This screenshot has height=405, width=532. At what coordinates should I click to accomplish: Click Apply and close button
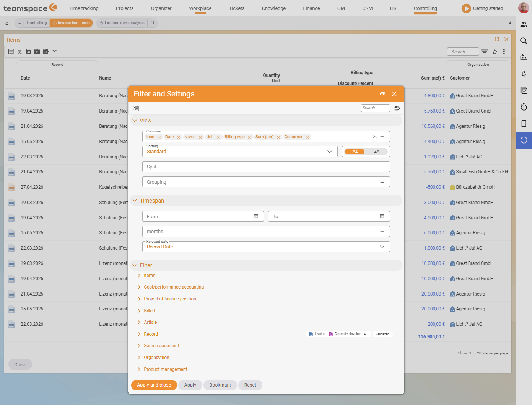coord(154,385)
